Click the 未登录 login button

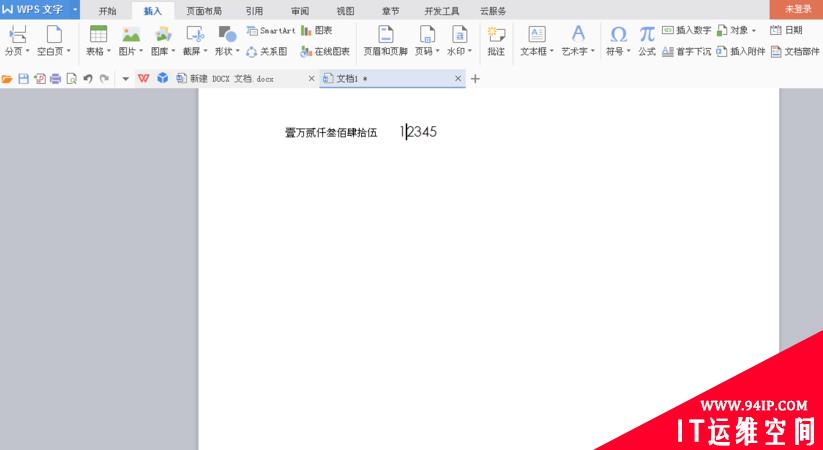(x=798, y=9)
